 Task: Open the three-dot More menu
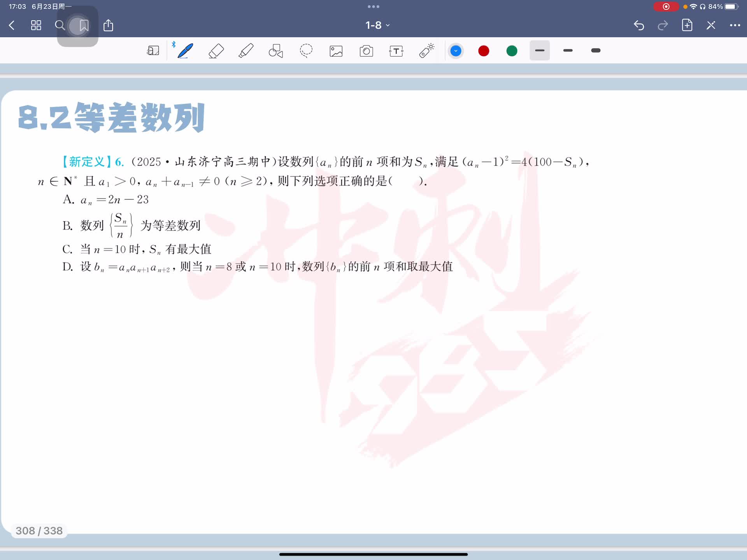pos(735,25)
